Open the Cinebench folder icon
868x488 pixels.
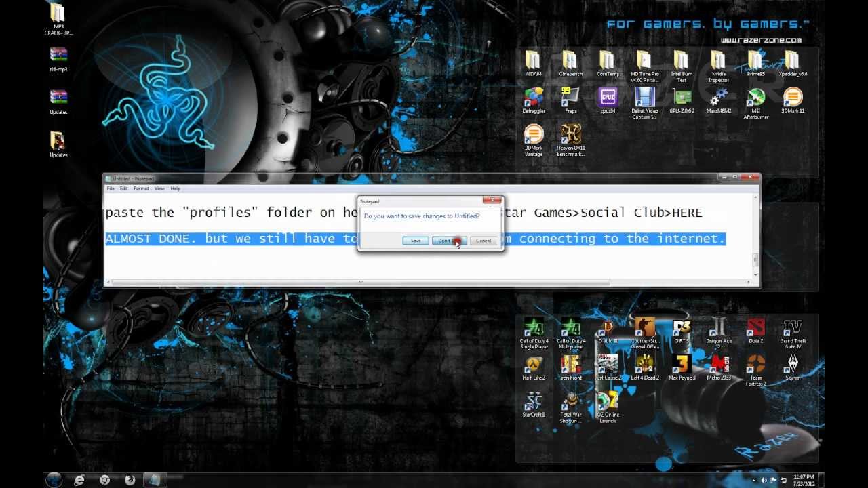point(570,62)
